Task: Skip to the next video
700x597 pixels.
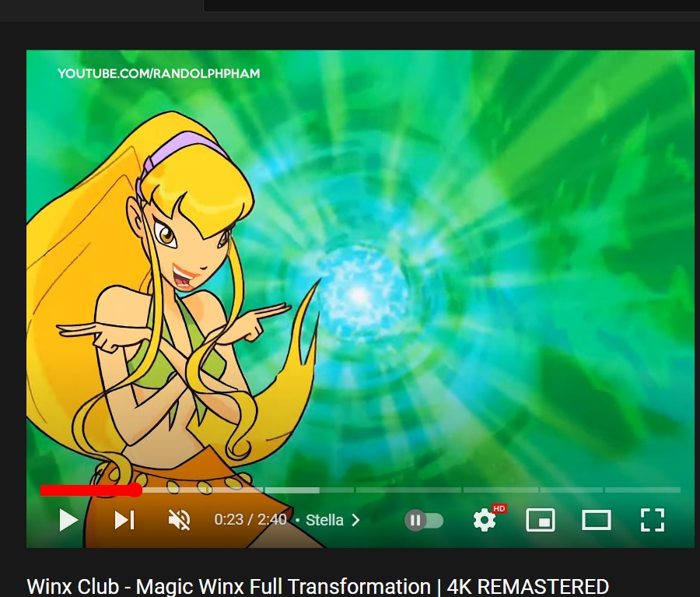Action: [124, 520]
